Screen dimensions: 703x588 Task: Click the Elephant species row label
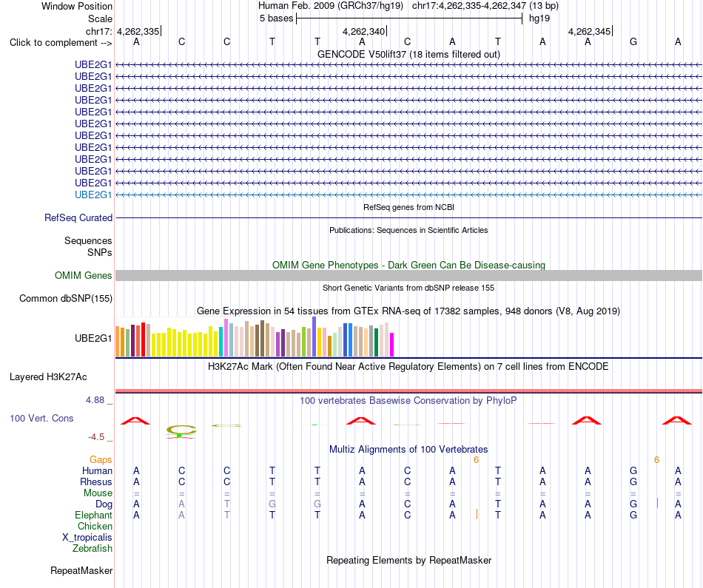93,515
